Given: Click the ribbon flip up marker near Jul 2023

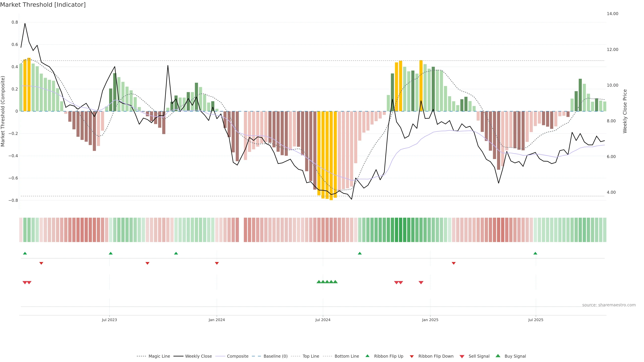Looking at the screenshot, I should pyautogui.click(x=111, y=253).
